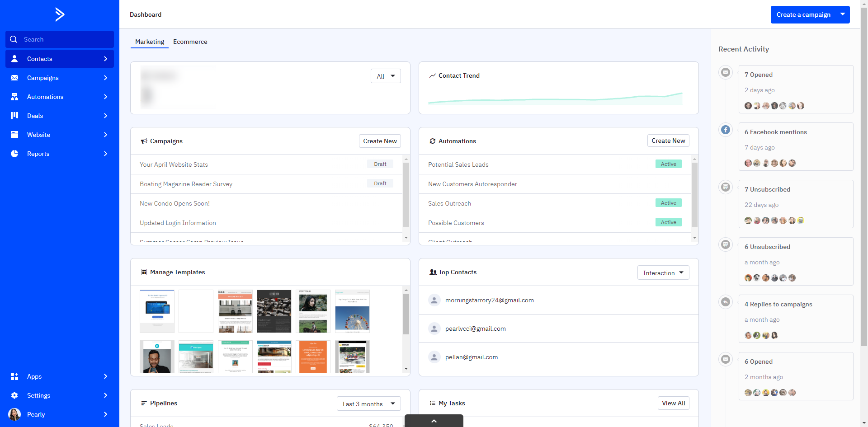Open the All filter dropdown
Image resolution: width=868 pixels, height=427 pixels.
coord(386,76)
